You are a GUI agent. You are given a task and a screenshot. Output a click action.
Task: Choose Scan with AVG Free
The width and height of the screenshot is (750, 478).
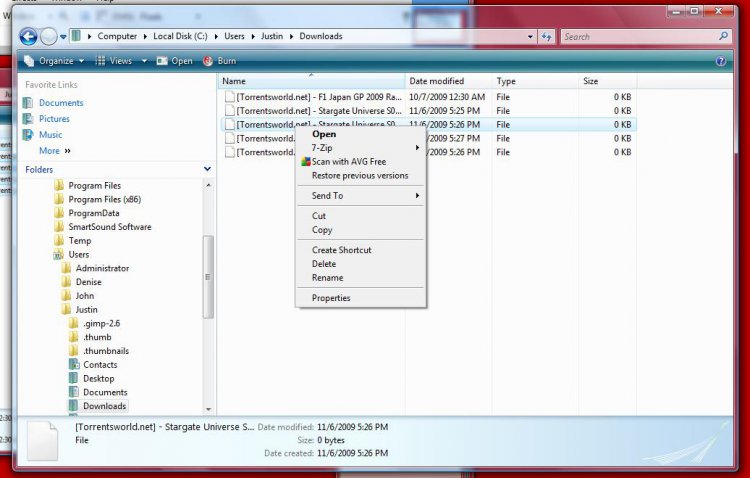pyautogui.click(x=361, y=162)
